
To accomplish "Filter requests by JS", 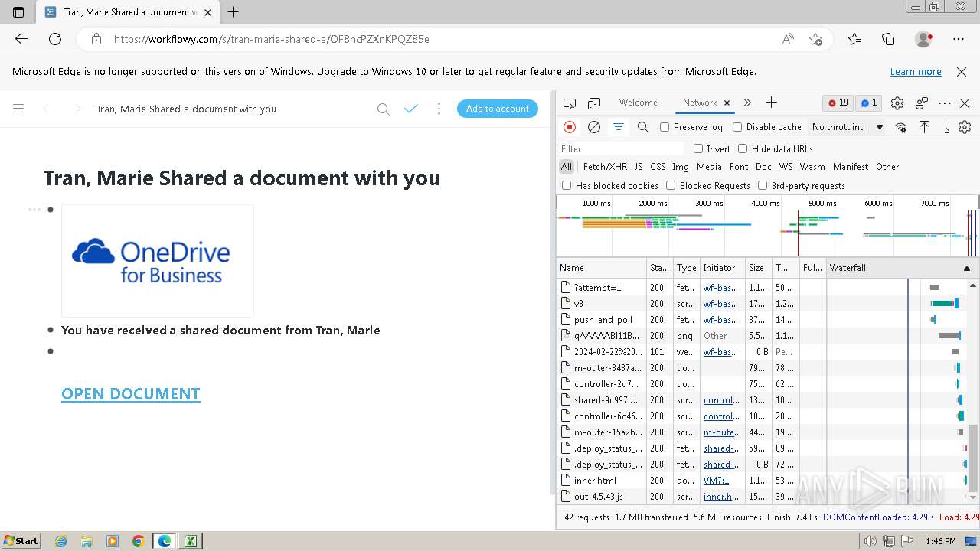I will click(639, 167).
